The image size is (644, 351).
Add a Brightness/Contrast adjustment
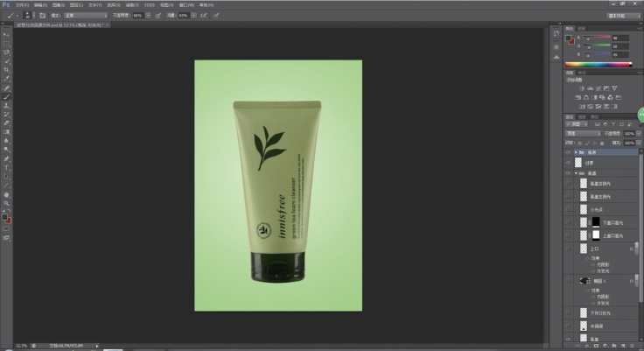coord(582,88)
